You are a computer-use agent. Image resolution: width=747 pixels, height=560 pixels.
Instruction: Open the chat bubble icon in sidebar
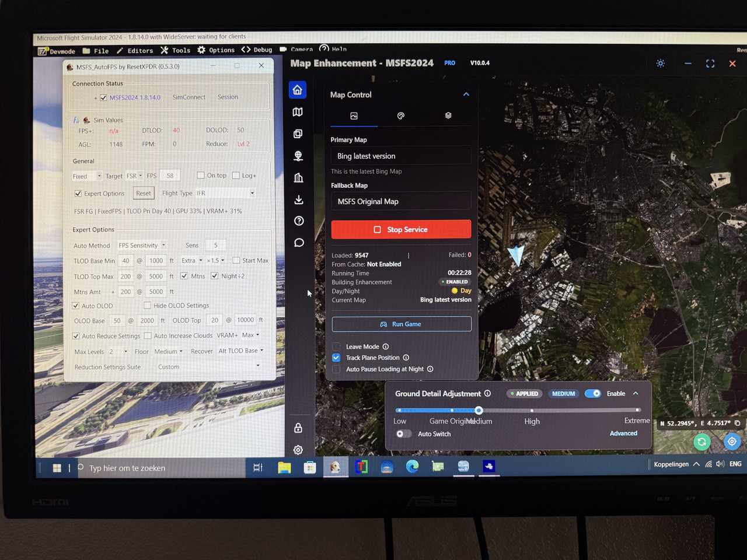(x=299, y=243)
